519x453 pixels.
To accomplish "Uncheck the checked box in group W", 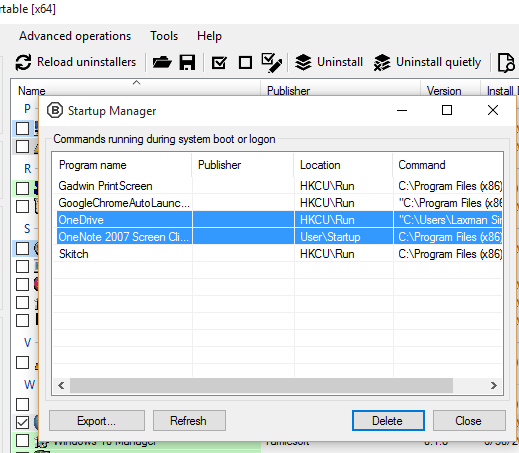I will [x=23, y=422].
